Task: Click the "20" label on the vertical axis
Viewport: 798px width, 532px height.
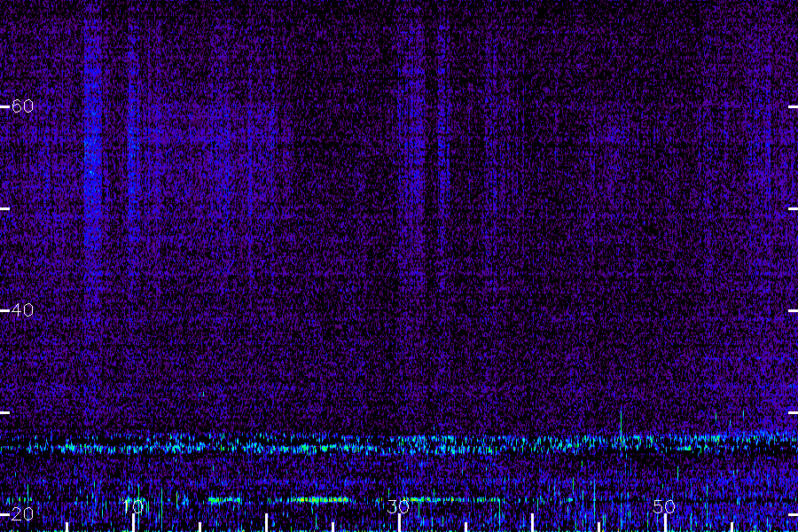Action: click(x=22, y=514)
